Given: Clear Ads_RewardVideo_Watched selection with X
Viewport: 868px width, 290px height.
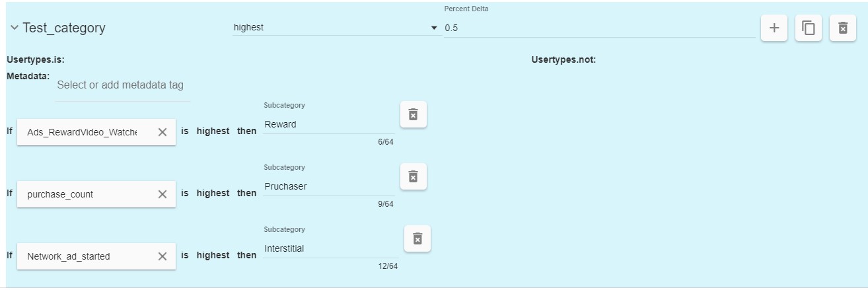Looking at the screenshot, I should coord(163,132).
